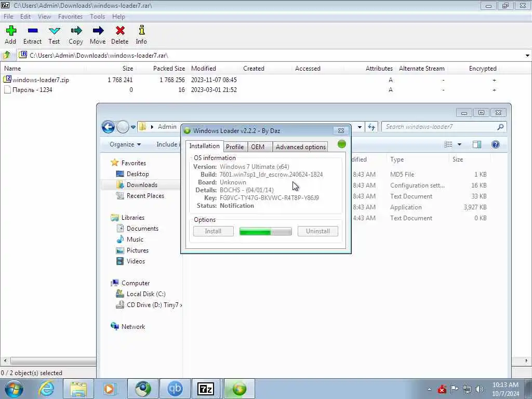The height and width of the screenshot is (399, 532).
Task: Click the green status indicator circle
Action: (342, 144)
